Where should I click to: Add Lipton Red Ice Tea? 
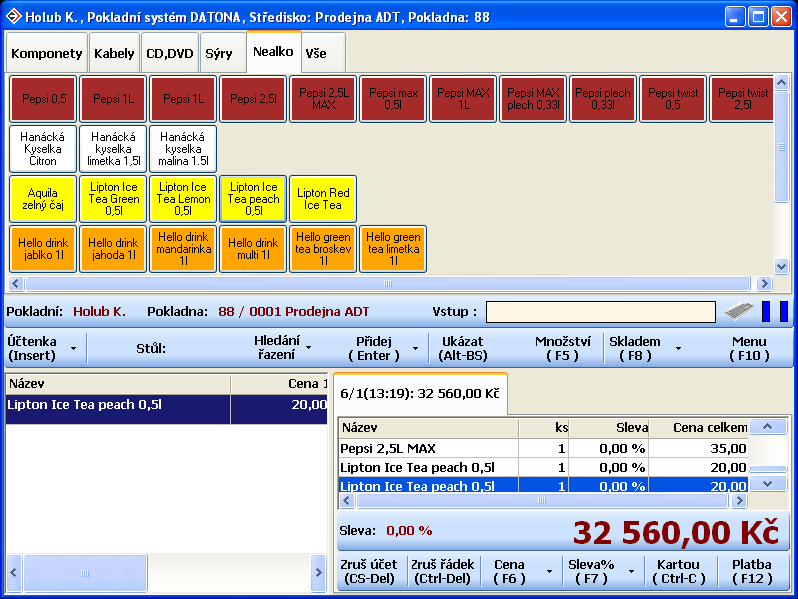point(323,198)
